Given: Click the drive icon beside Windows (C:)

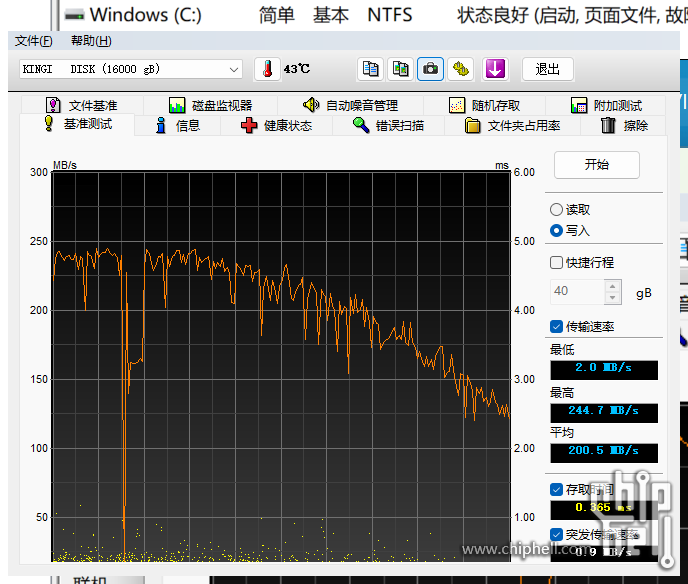Looking at the screenshot, I should [74, 16].
